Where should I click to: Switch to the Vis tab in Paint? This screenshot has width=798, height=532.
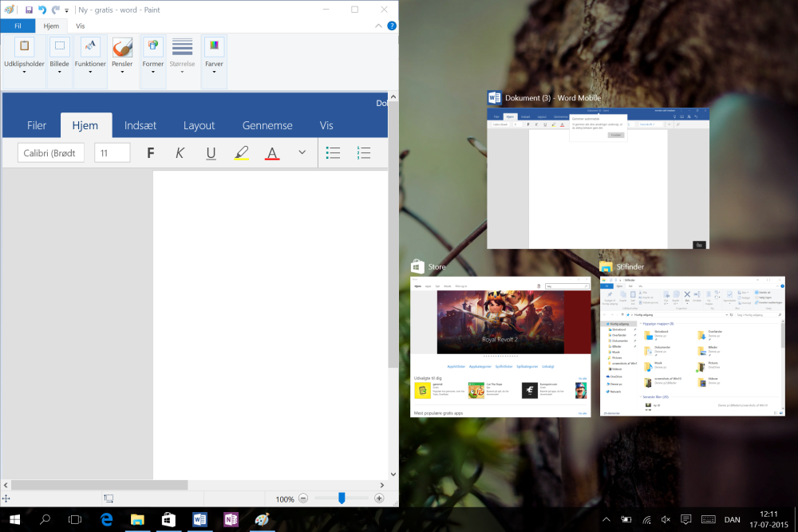[81, 26]
